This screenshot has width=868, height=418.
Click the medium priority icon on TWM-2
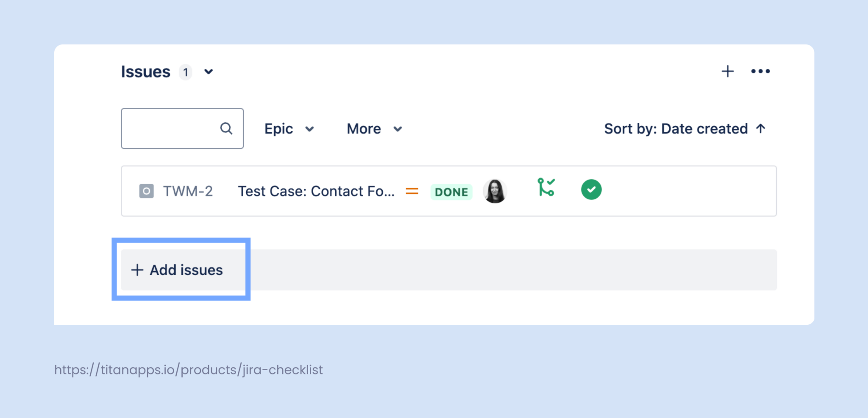pyautogui.click(x=411, y=191)
